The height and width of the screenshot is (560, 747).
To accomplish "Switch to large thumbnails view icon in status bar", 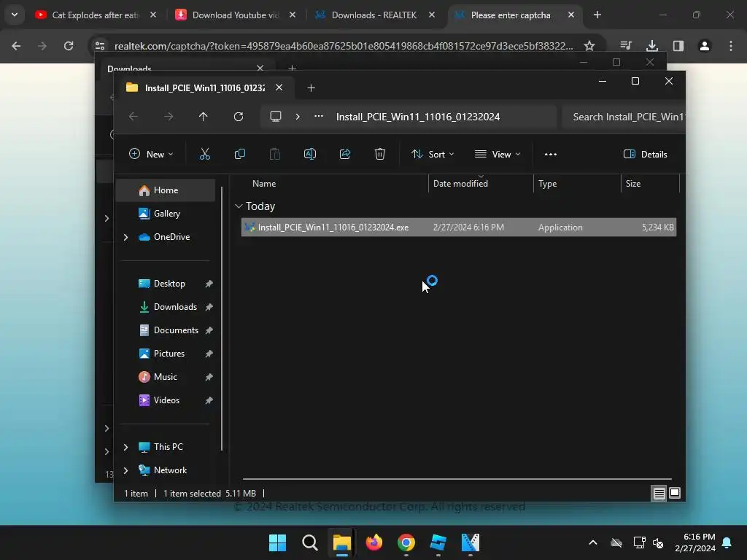I will [x=675, y=494].
